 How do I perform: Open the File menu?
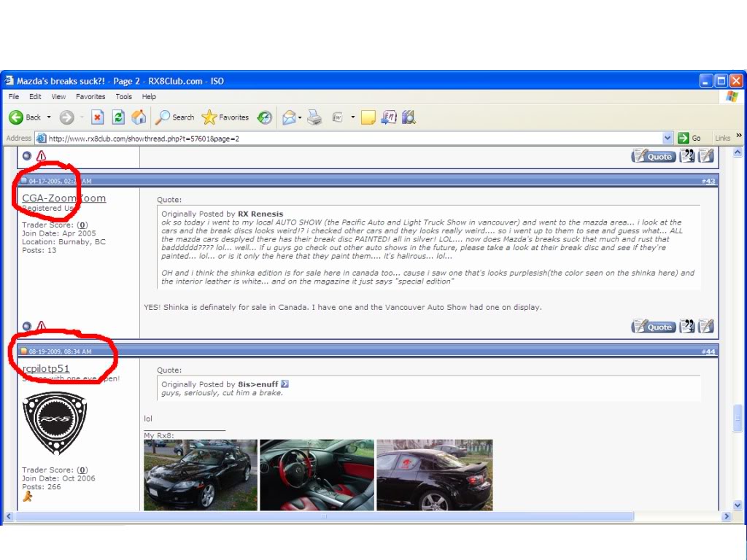pyautogui.click(x=14, y=96)
